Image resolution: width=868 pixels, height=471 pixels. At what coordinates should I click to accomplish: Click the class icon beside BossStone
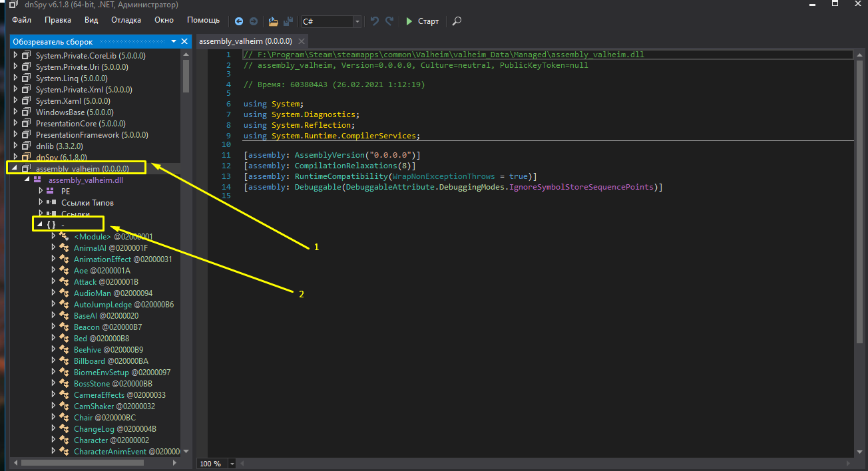pyautogui.click(x=65, y=384)
